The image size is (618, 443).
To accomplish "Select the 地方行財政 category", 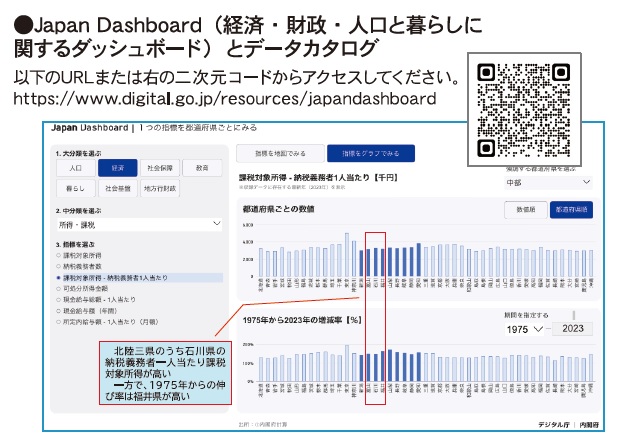I will (160, 188).
